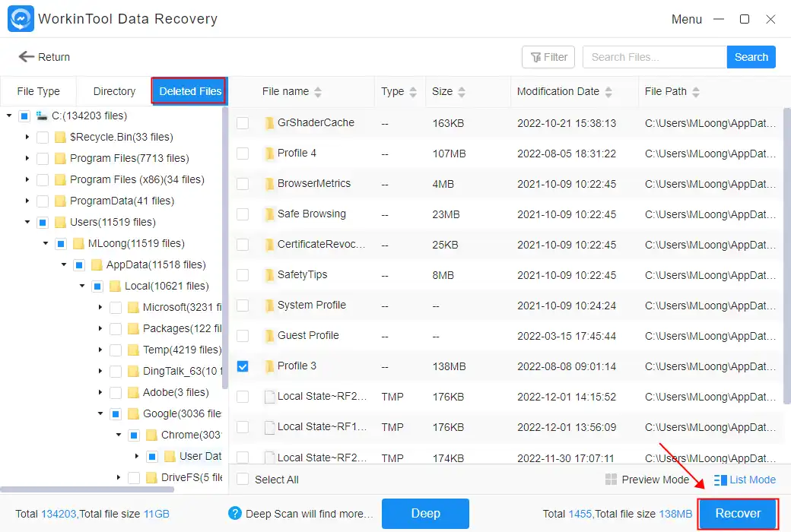Click the Recover button

pyautogui.click(x=738, y=513)
